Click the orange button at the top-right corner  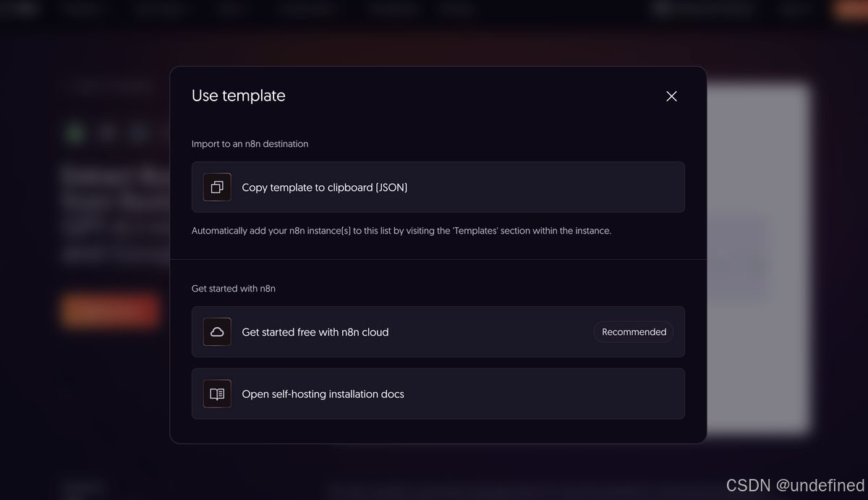click(854, 9)
